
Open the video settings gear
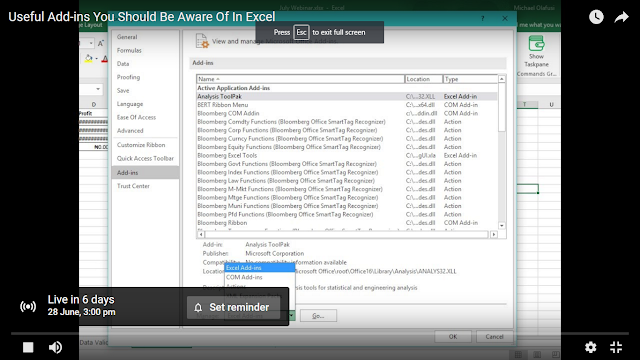click(x=591, y=347)
